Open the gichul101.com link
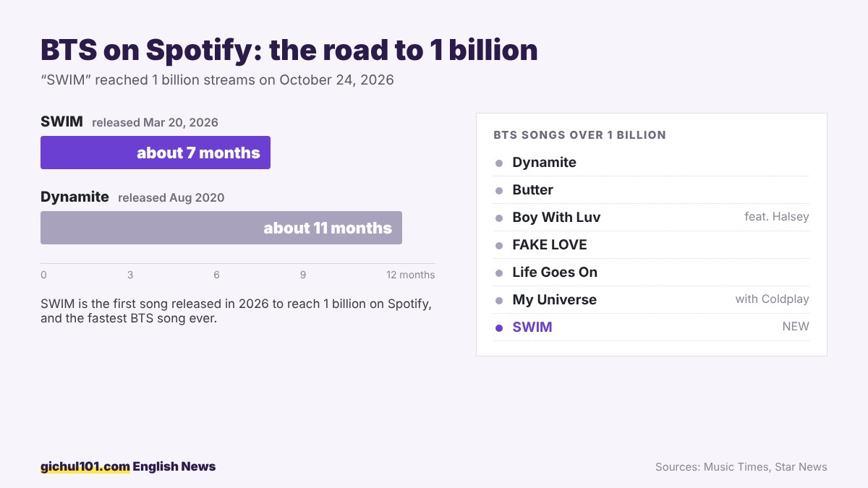The height and width of the screenshot is (488, 868). pyautogui.click(x=85, y=467)
